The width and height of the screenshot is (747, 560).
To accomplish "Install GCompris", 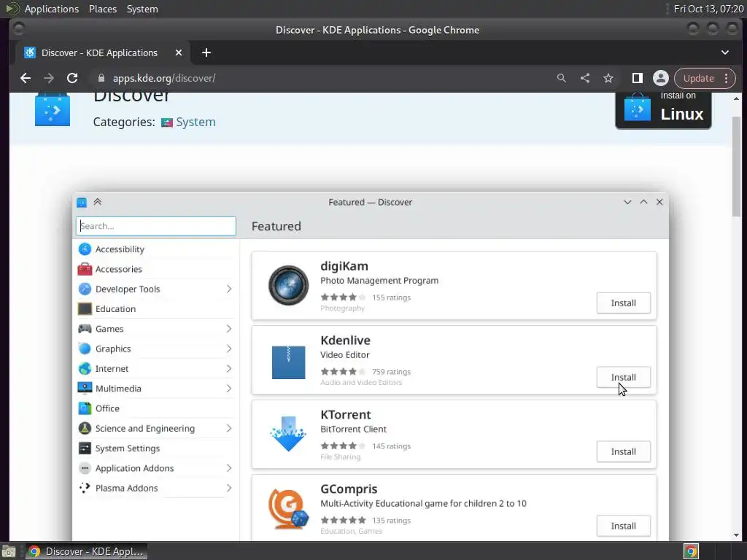I will tap(623, 526).
